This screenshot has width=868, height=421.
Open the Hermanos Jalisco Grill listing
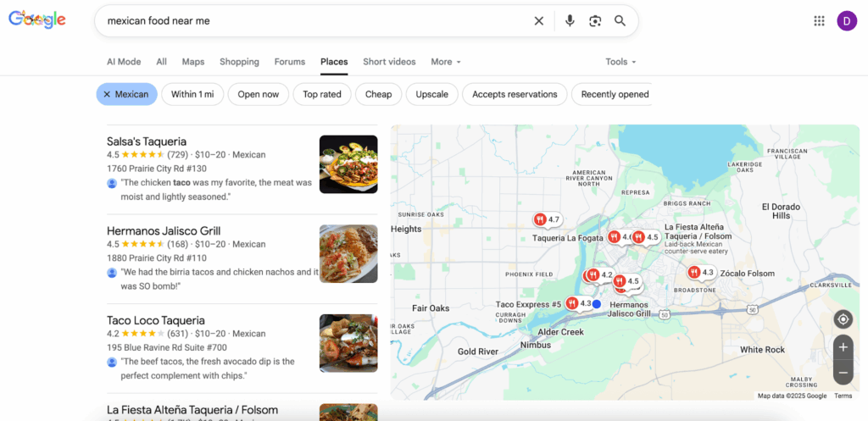tap(164, 230)
